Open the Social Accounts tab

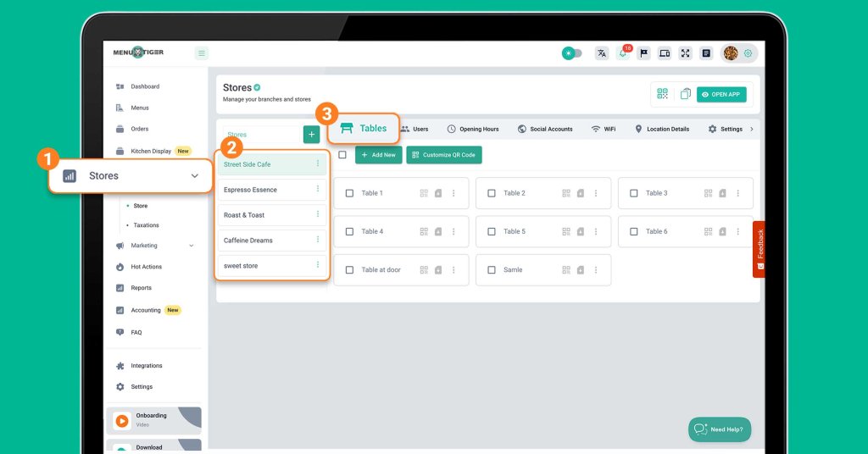[545, 129]
